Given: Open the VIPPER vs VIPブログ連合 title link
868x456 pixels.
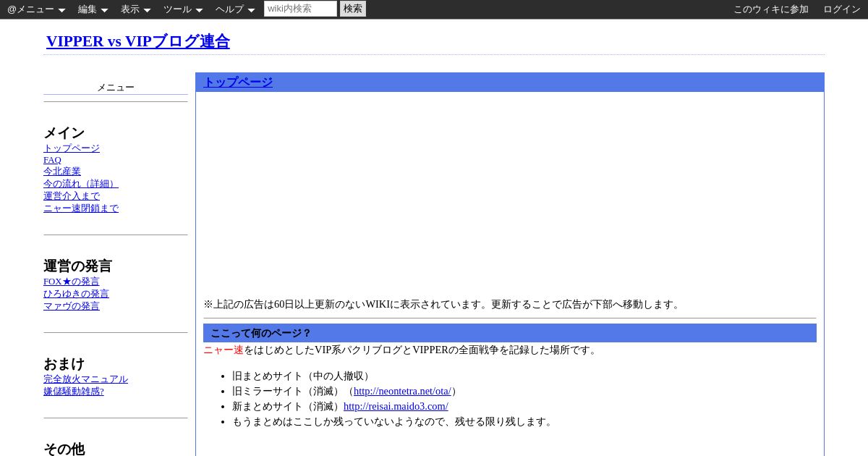Looking at the screenshot, I should pos(138,41).
